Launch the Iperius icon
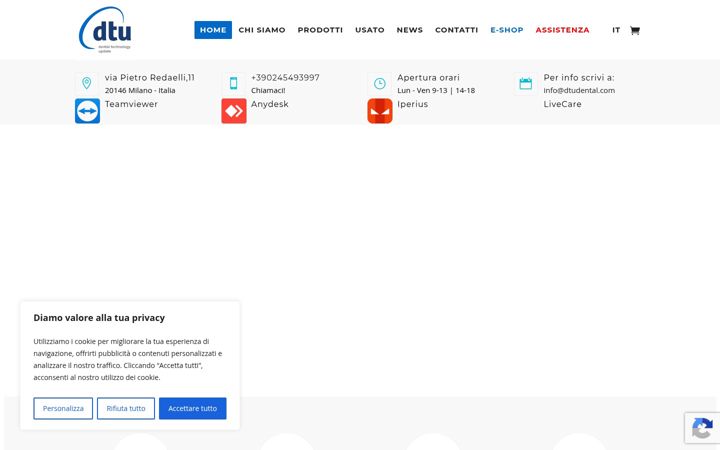This screenshot has height=450, width=720. [x=380, y=111]
